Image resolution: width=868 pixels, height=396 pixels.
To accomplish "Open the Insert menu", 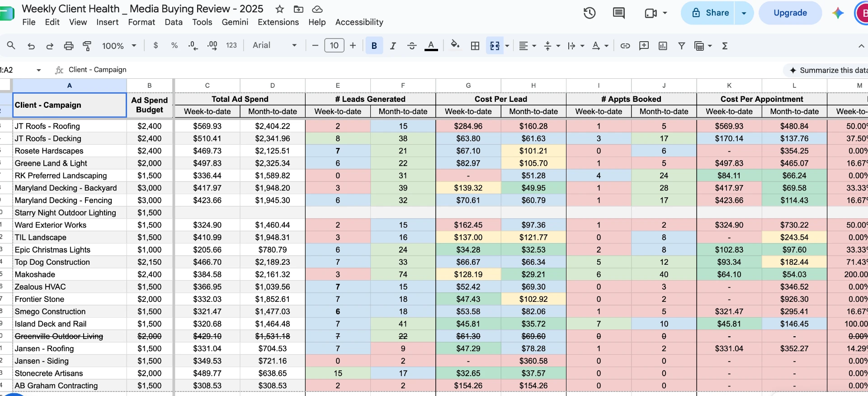I will pos(108,22).
